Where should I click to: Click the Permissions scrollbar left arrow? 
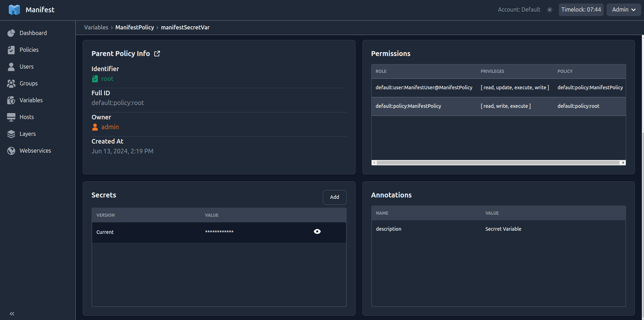click(x=374, y=162)
